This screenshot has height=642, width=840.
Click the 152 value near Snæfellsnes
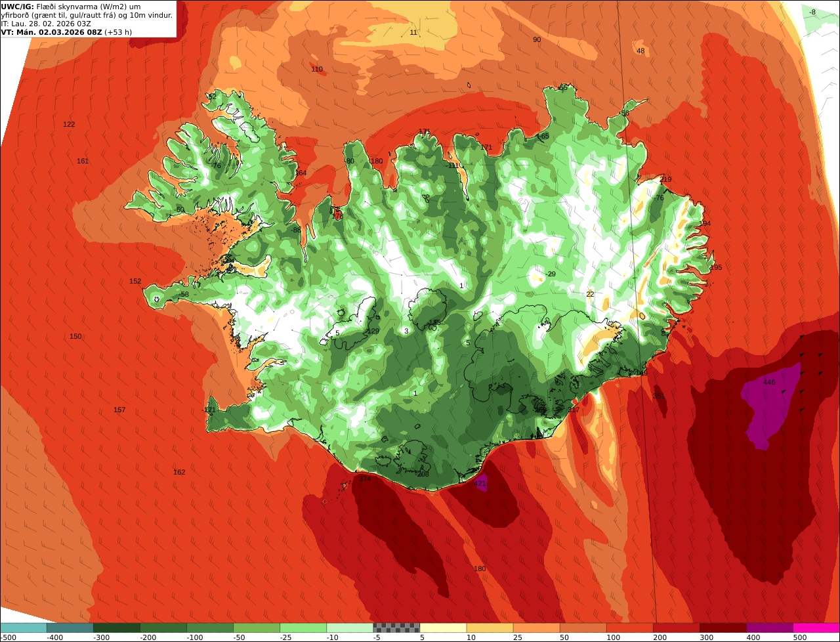(x=135, y=281)
